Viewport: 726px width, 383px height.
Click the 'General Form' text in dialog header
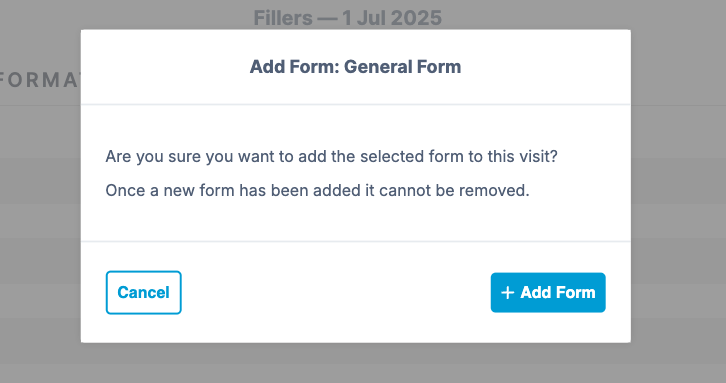402,67
